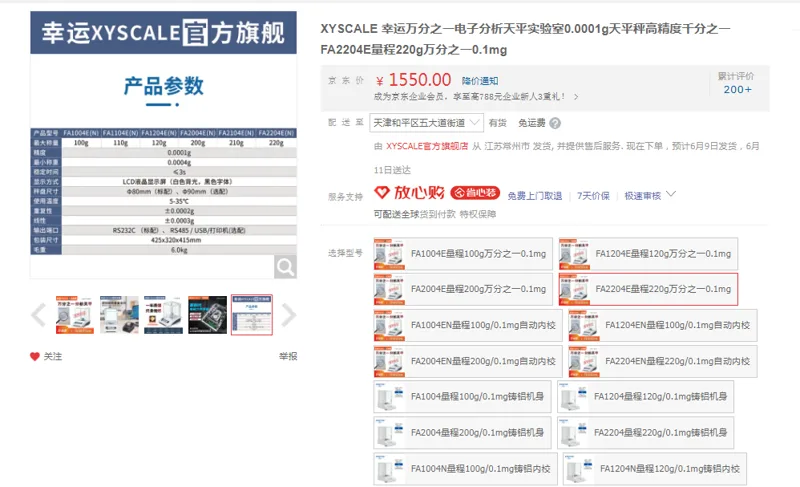Choose model FA1004E量程100g万分之一0.1mg

point(463,253)
